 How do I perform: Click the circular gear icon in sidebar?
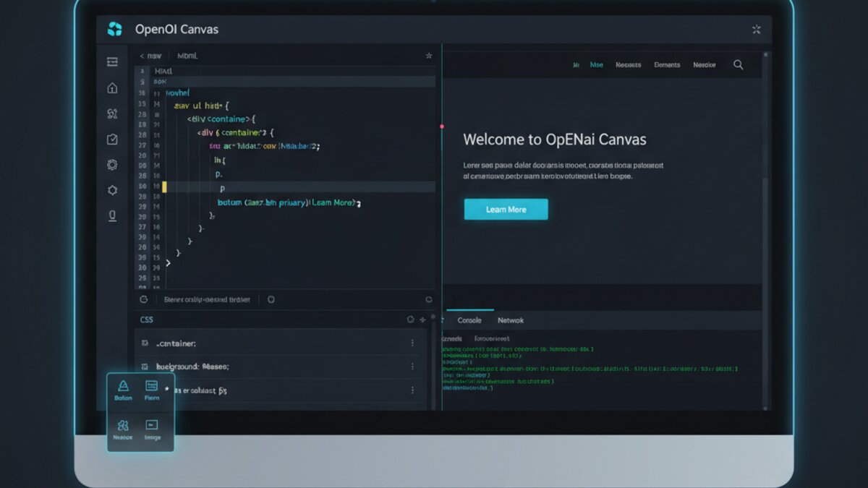point(112,165)
